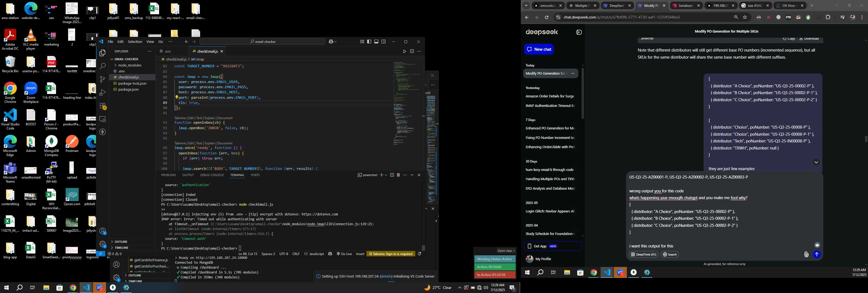This screenshot has width=868, height=293.
Task: Toggle Search mode in DeepSeek input
Action: tap(669, 254)
